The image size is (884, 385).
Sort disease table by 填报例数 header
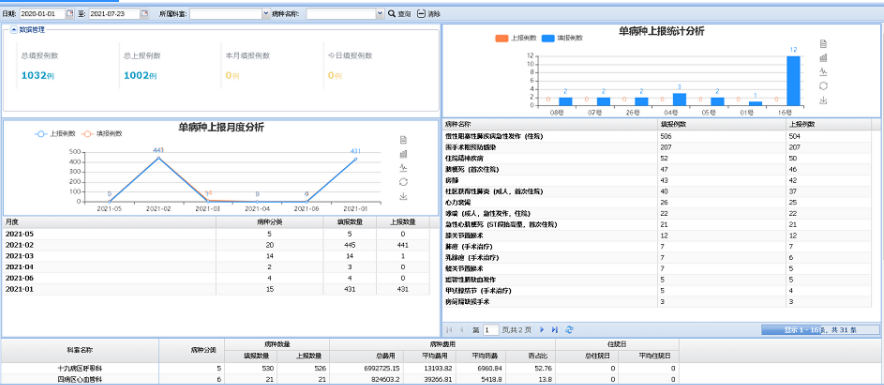point(721,125)
